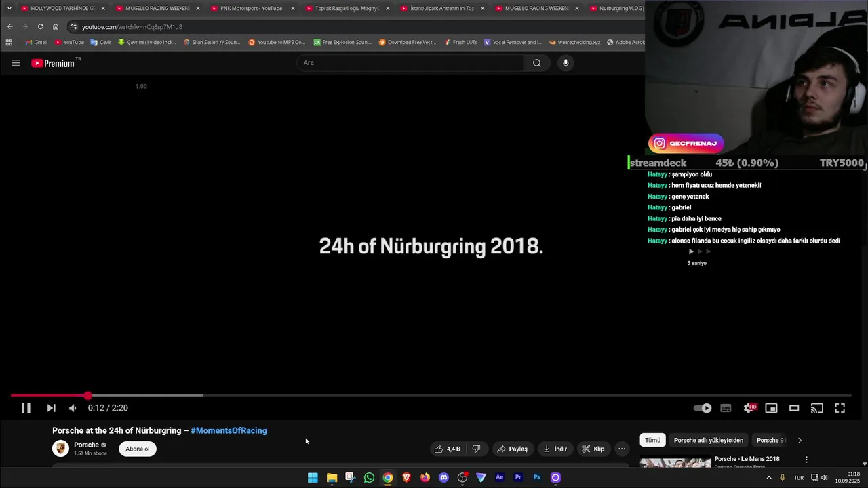
Task: Switch to the miniplayer
Action: coord(771,408)
